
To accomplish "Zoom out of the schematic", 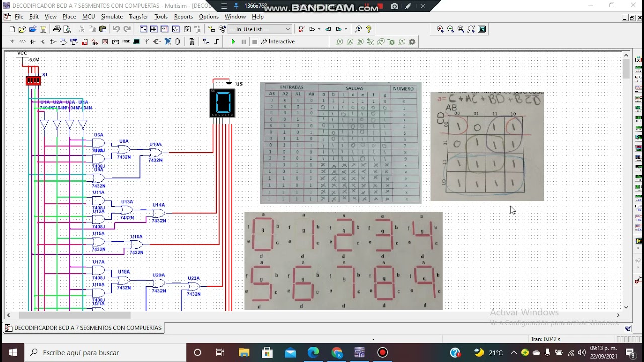I will [x=451, y=29].
